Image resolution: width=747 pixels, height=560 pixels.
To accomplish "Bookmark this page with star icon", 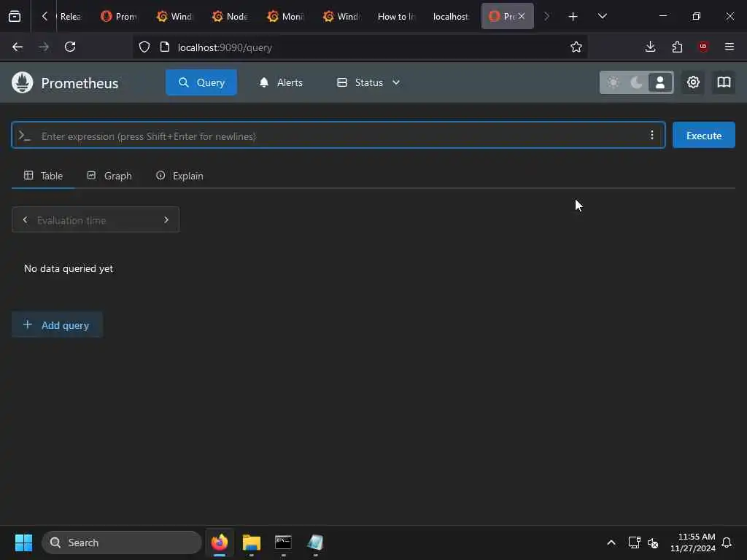I will (576, 47).
